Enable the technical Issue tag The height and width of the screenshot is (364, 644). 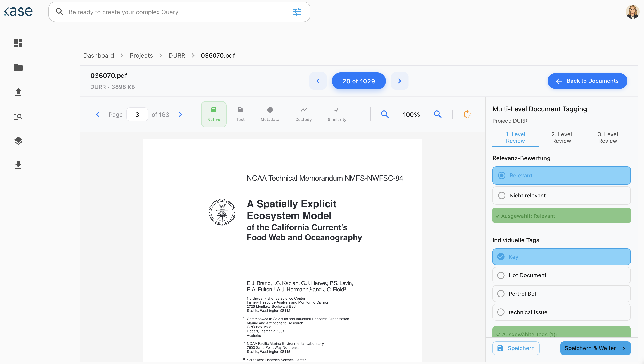pyautogui.click(x=561, y=312)
